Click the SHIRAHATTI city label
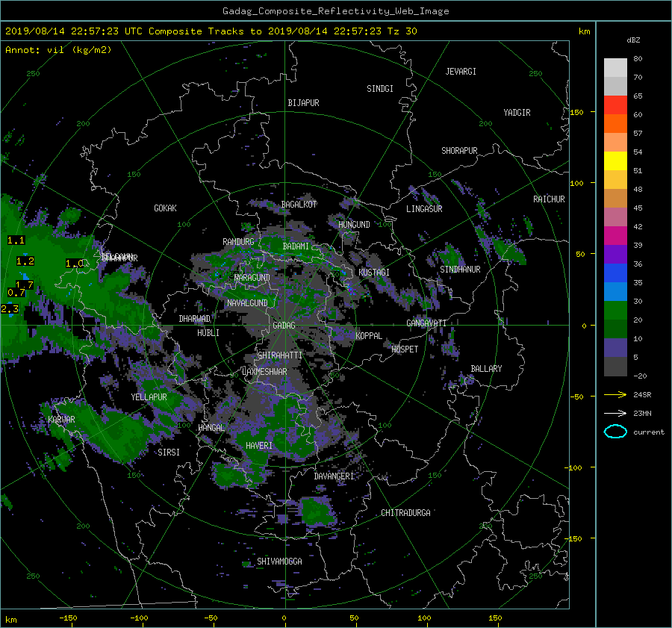Image resolution: width=672 pixels, height=628 pixels. [280, 355]
